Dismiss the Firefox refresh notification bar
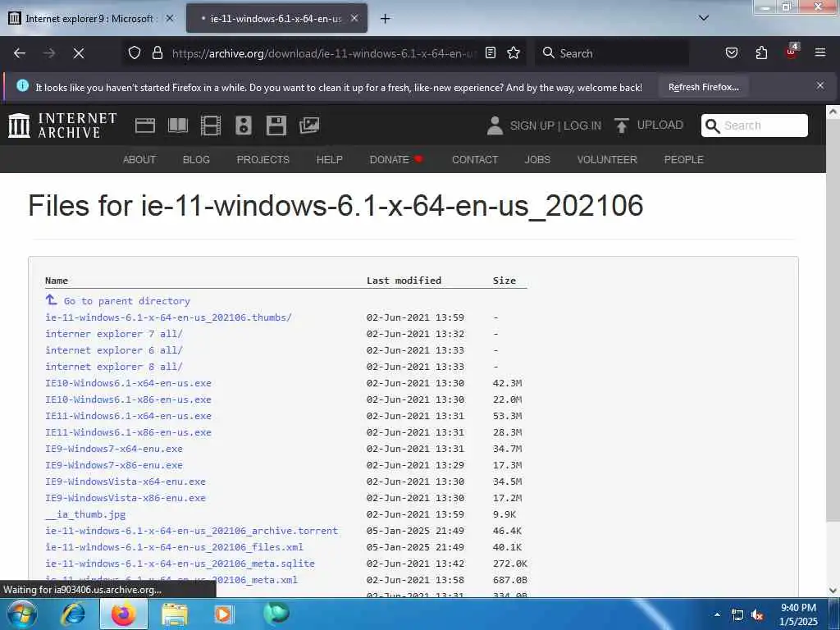 (x=820, y=85)
